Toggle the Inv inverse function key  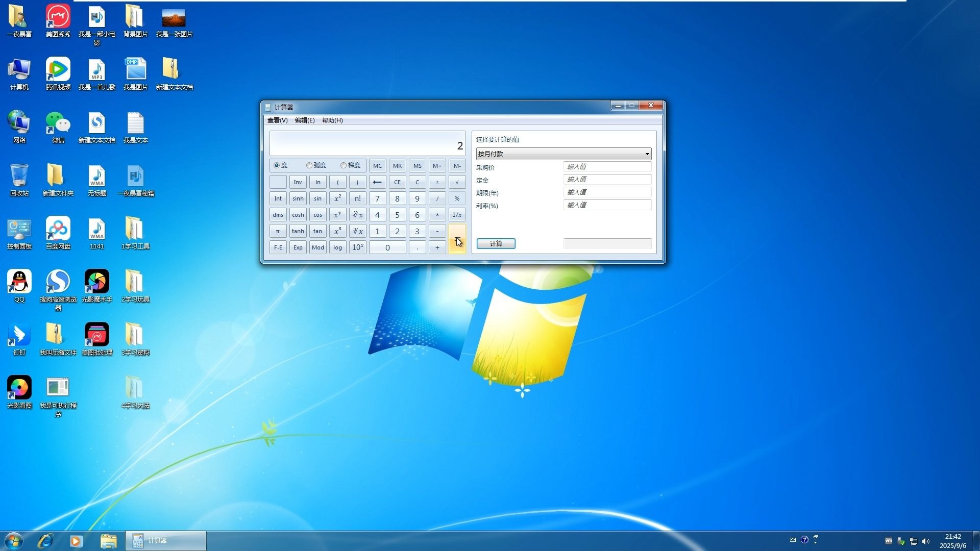(x=298, y=182)
